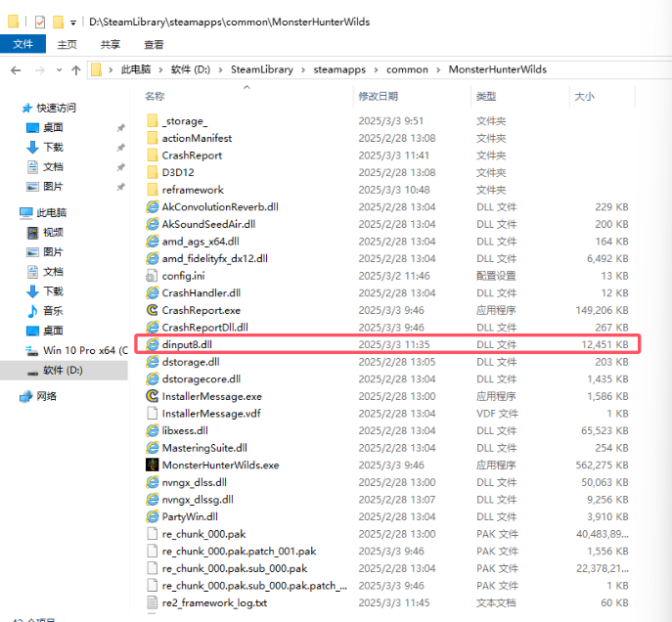The image size is (672, 622).
Task: Click the InstallerMessage.vdf file icon
Action: [x=153, y=414]
